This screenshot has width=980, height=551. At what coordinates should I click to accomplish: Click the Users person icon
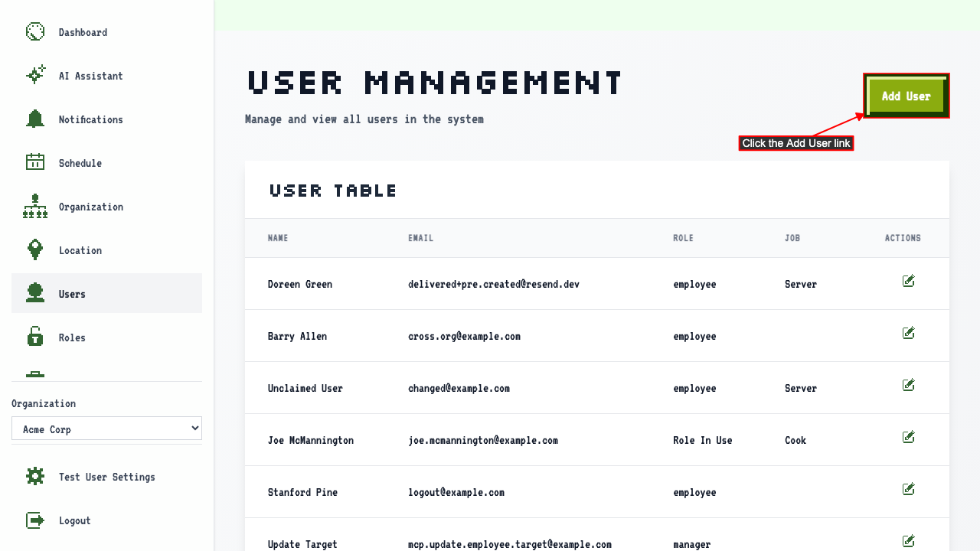[35, 294]
